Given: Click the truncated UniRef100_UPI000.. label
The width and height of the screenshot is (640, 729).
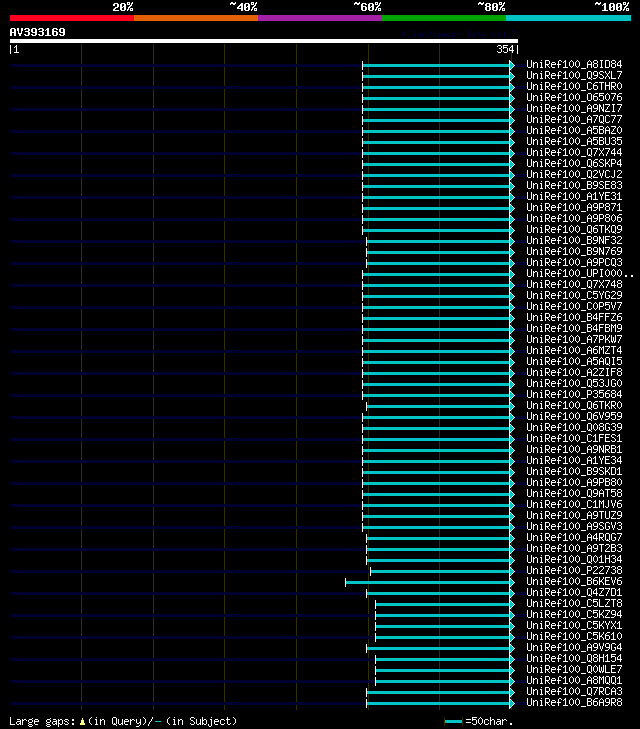Looking at the screenshot, I should (x=580, y=273).
